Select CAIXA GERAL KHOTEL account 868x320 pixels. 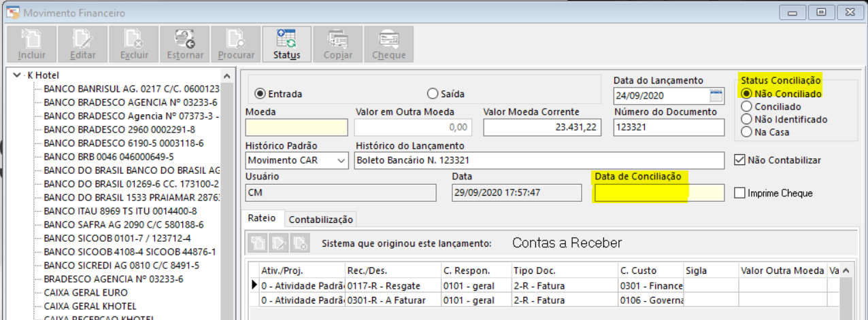pyautogui.click(x=90, y=306)
